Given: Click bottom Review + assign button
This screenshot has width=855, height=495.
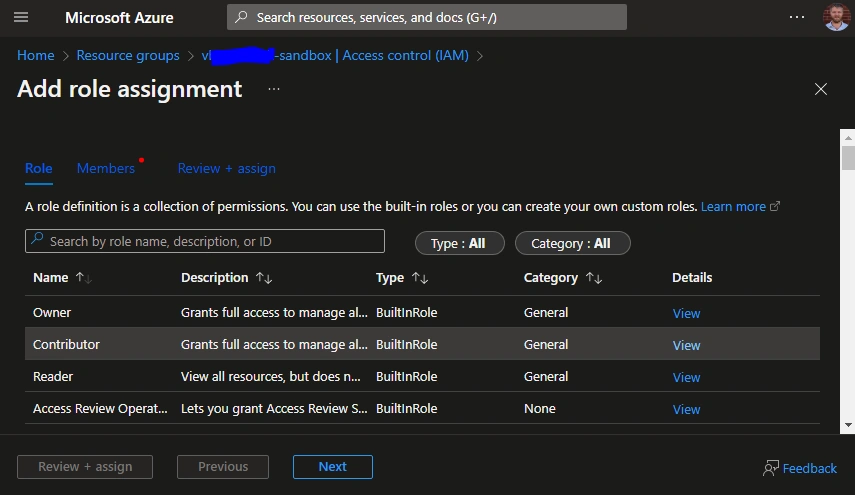Looking at the screenshot, I should pyautogui.click(x=85, y=467).
